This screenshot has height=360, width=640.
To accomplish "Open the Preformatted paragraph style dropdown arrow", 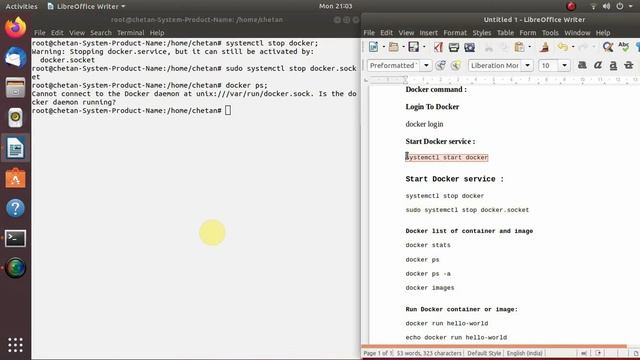I will (426, 65).
